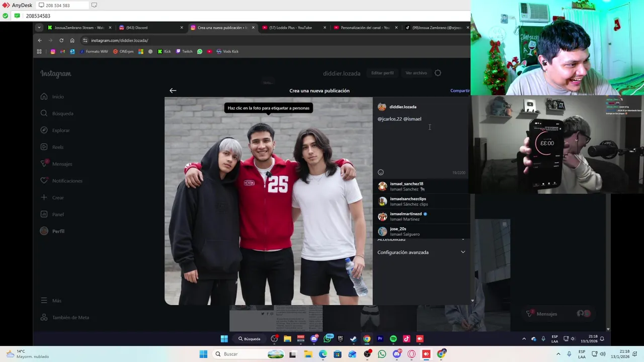Open Panel in Instagram sidebar

[52, 215]
